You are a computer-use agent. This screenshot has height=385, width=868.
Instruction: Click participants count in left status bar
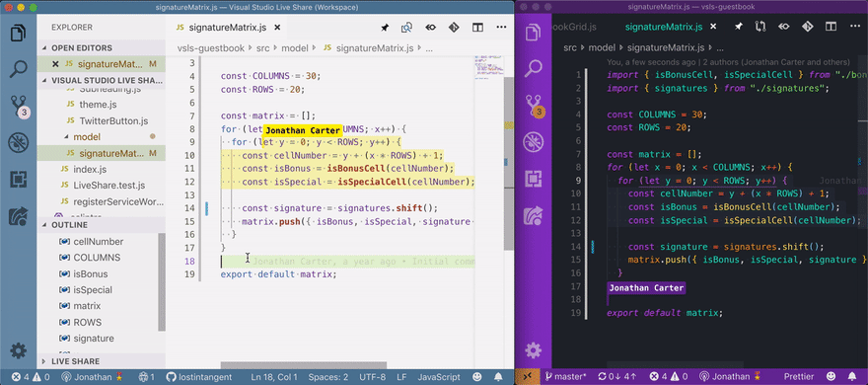point(147,377)
